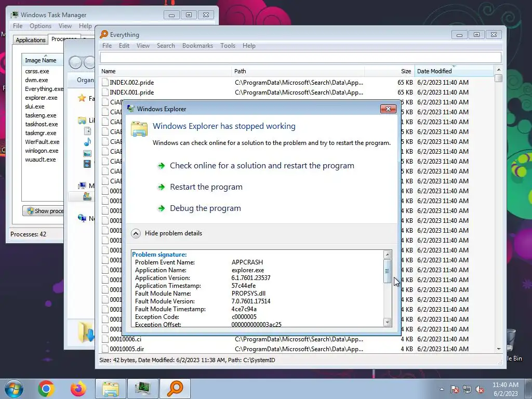Image resolution: width=532 pixels, height=399 pixels.
Task: Sort Everything results by Date Modified column
Action: coord(454,71)
